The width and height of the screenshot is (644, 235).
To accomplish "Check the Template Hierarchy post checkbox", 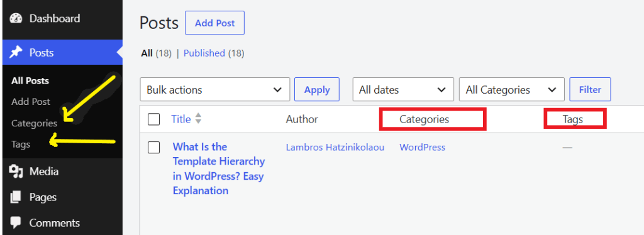I will coord(153,147).
